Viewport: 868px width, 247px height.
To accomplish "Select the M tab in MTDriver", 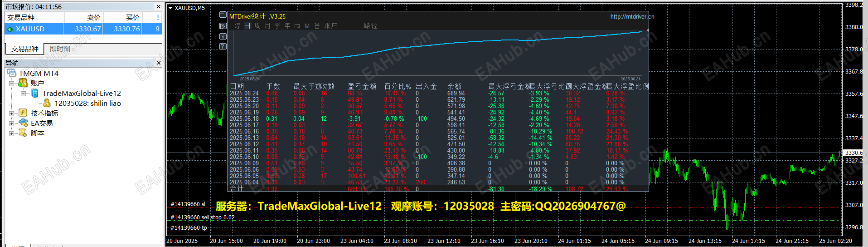I will [307, 26].
